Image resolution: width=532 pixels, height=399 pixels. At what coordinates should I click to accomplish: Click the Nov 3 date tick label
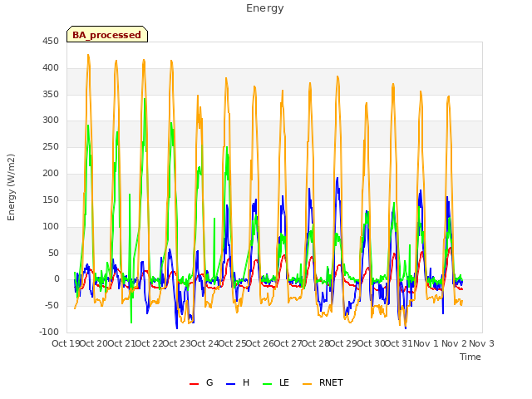481,343
